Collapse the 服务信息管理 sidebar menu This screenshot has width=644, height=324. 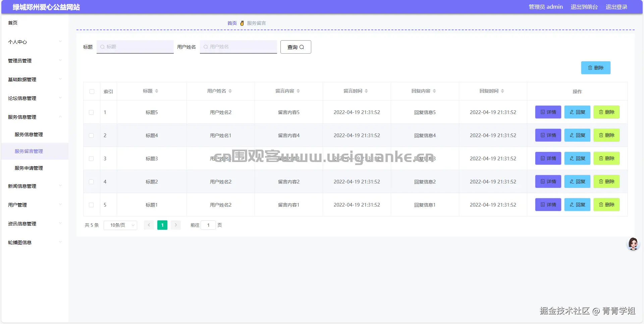pos(35,117)
